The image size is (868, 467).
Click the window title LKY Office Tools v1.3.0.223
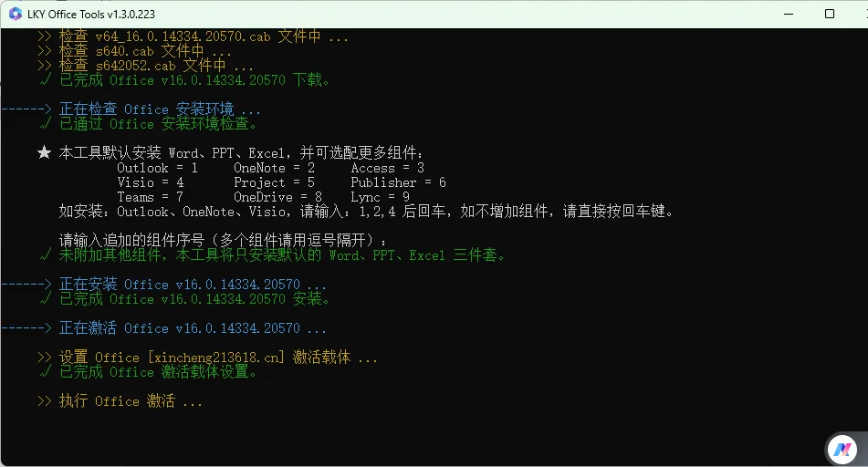(x=91, y=15)
